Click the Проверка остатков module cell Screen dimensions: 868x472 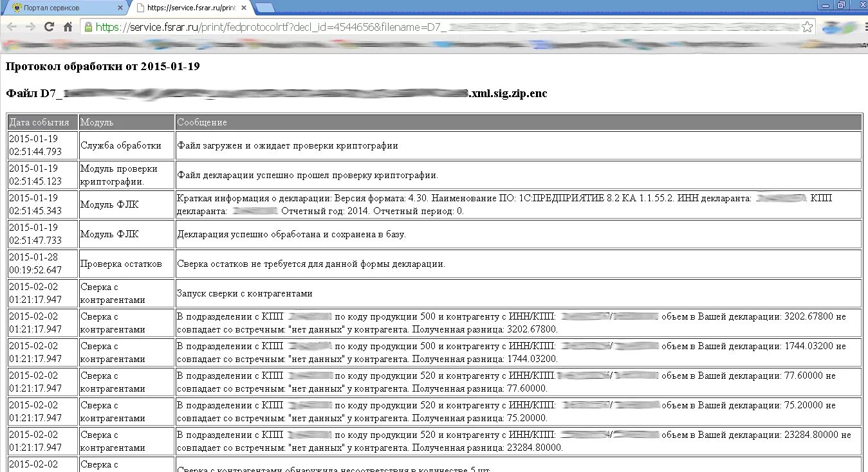pos(127,264)
